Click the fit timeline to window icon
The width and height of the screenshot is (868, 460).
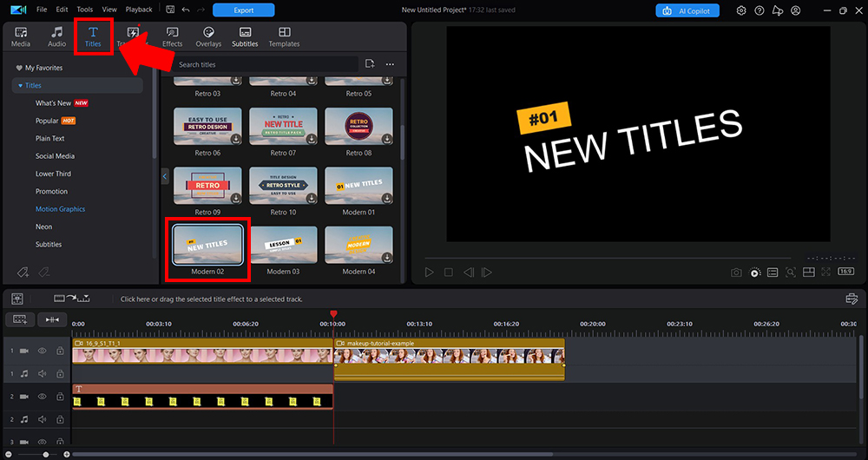[x=52, y=319]
